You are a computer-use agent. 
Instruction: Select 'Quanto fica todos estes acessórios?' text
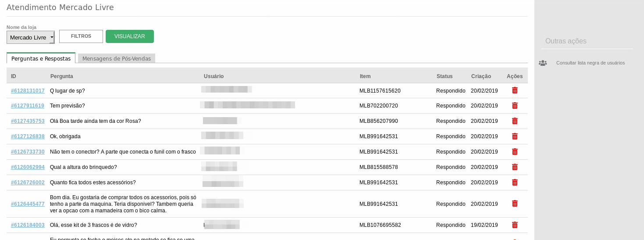(93, 183)
